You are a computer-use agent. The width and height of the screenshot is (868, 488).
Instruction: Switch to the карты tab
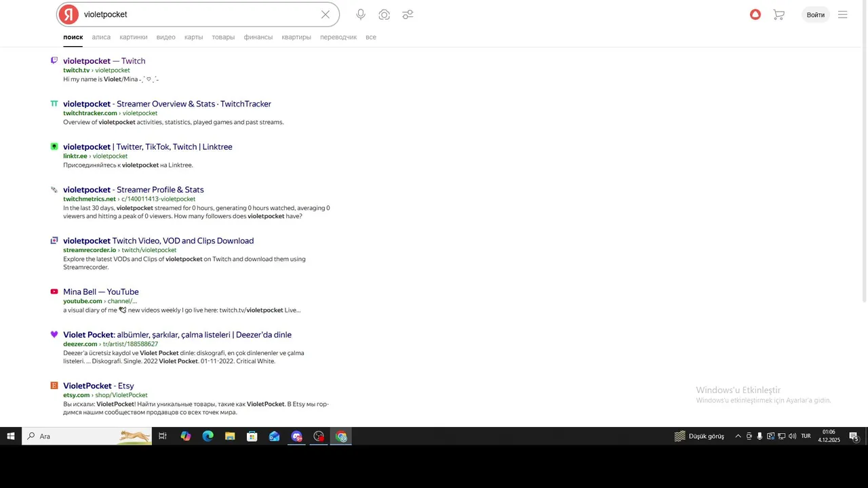pos(194,37)
